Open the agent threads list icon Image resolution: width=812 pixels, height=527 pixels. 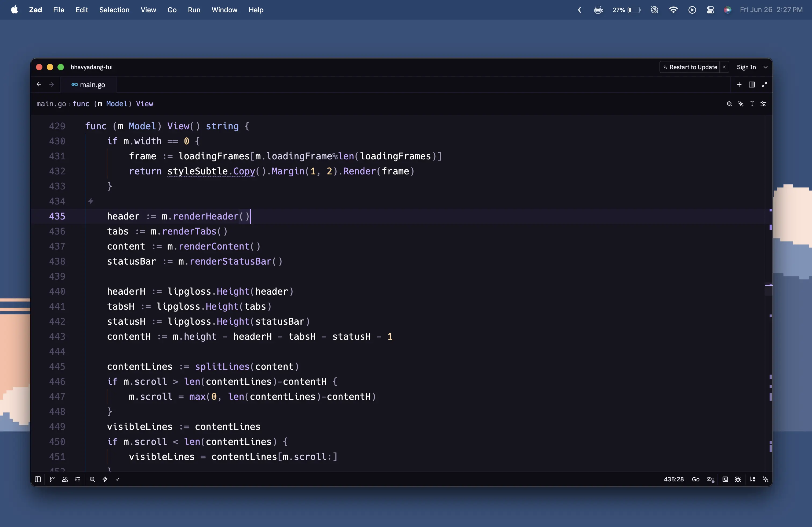click(x=753, y=479)
